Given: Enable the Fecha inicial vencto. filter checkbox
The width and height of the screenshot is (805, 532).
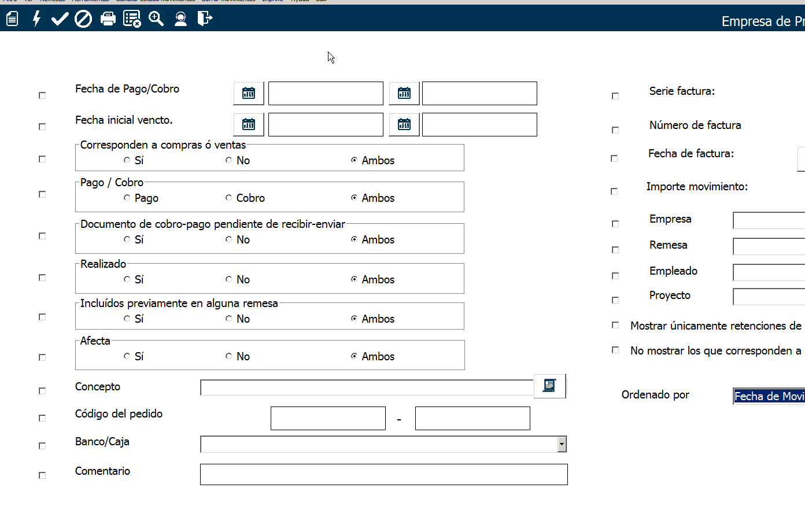Looking at the screenshot, I should tap(42, 127).
